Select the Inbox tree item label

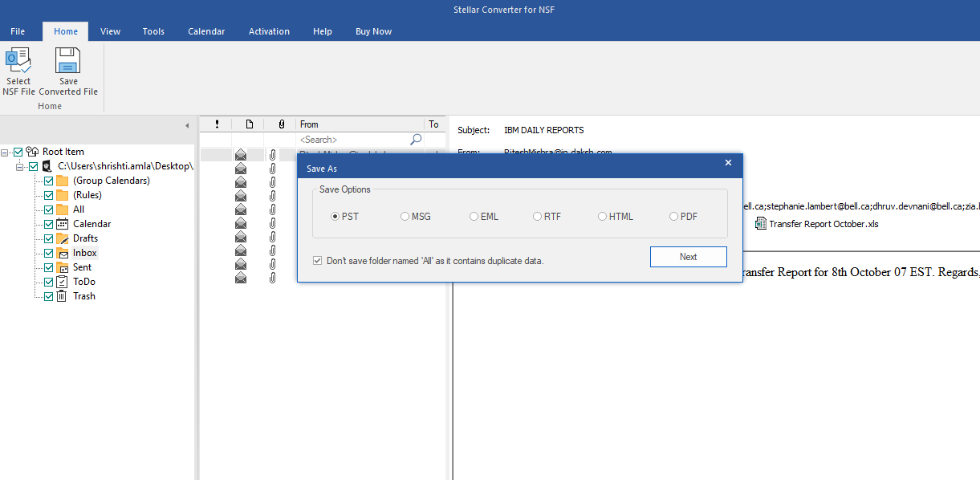85,253
